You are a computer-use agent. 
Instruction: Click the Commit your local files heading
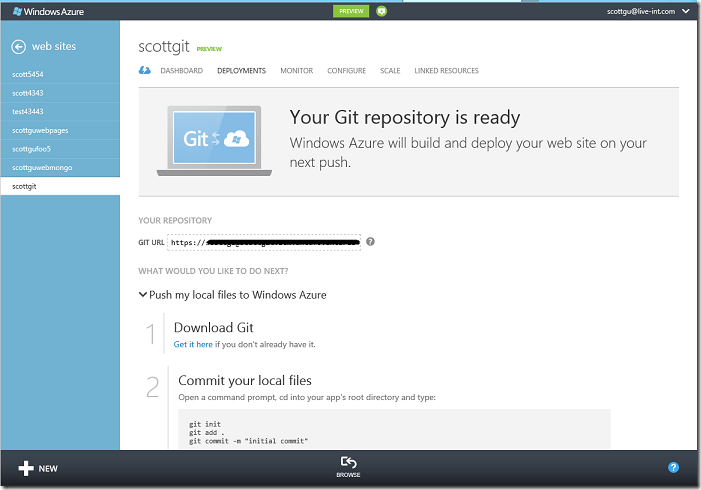pos(245,380)
